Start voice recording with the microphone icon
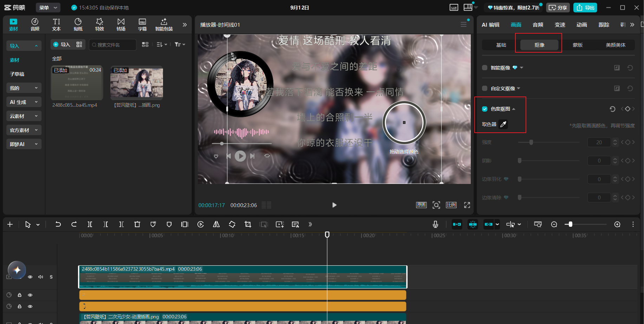Screen dimensions: 644x324 click(x=436, y=224)
